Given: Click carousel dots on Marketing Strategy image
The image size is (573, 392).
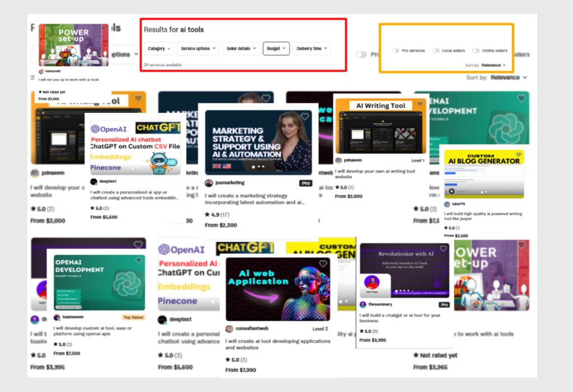Looking at the screenshot, I should (x=259, y=167).
